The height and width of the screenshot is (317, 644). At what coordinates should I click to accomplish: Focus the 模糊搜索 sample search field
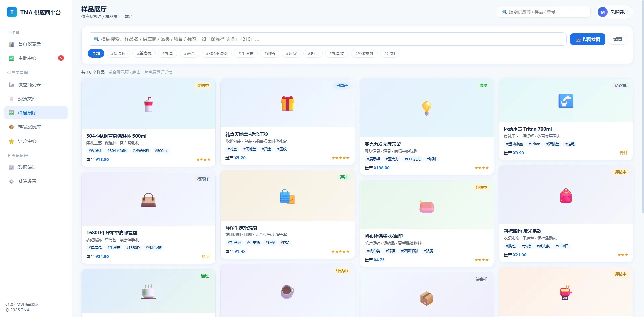coord(327,39)
